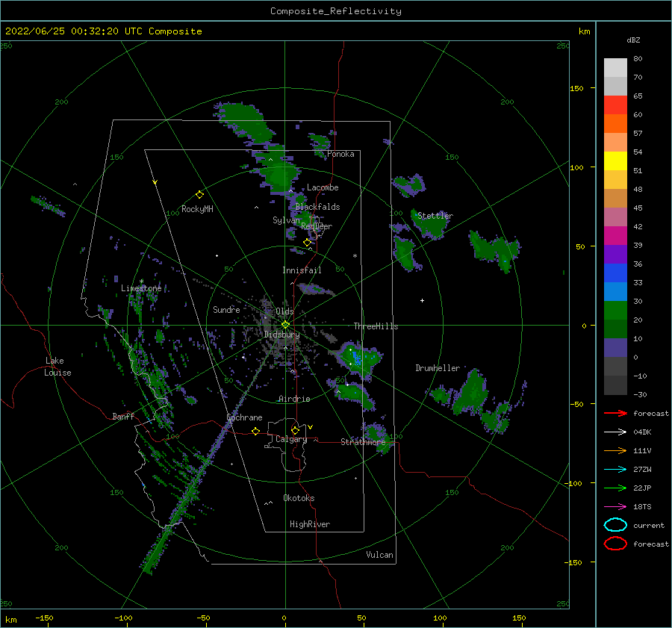Select the red 60–65 dBZ swatch

pos(615,105)
